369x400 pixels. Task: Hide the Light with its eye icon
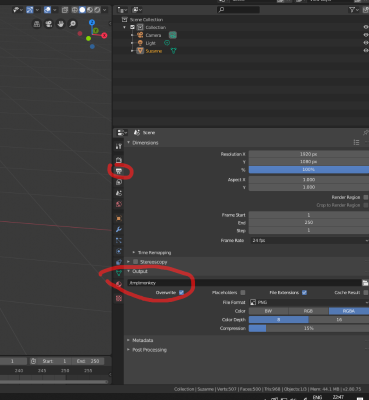pos(366,43)
